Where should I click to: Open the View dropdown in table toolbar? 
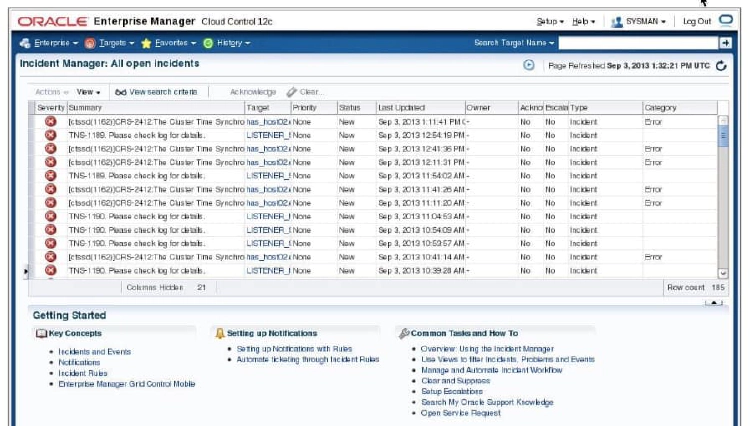point(88,92)
